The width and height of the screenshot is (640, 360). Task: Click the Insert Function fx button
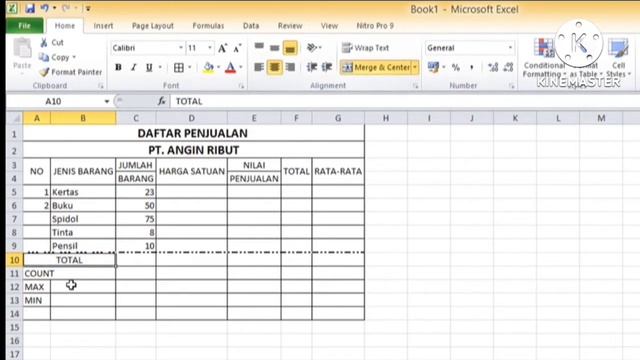[x=162, y=101]
